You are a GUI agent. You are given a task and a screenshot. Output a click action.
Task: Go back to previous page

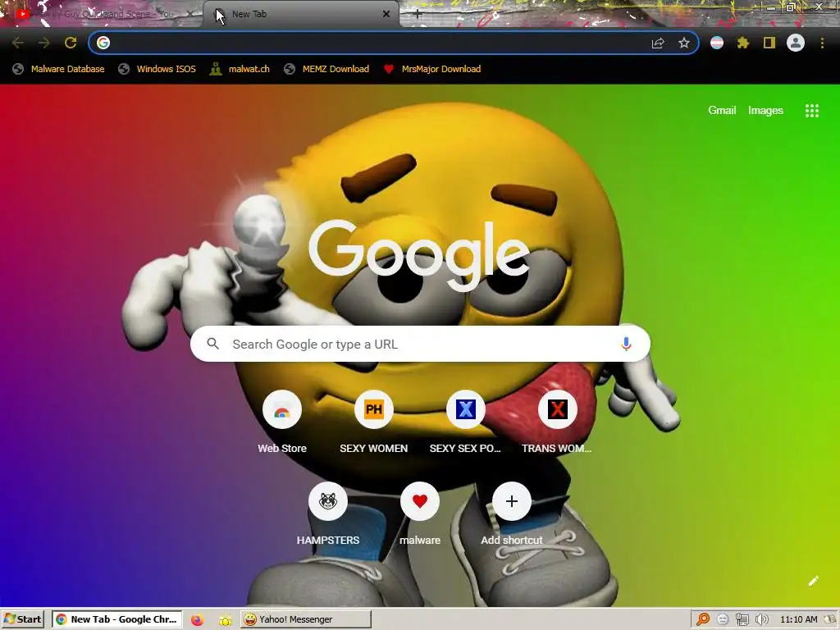click(18, 43)
